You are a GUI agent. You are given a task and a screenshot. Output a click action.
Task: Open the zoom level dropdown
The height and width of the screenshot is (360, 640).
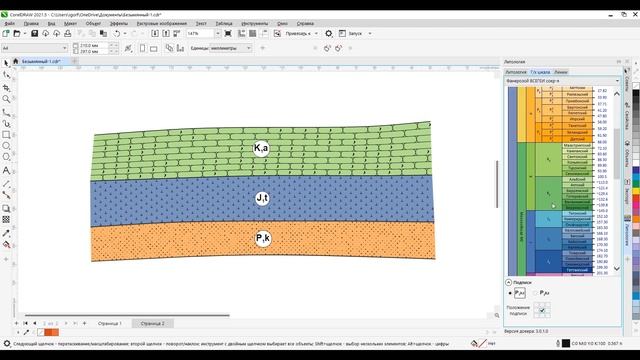pos(218,33)
